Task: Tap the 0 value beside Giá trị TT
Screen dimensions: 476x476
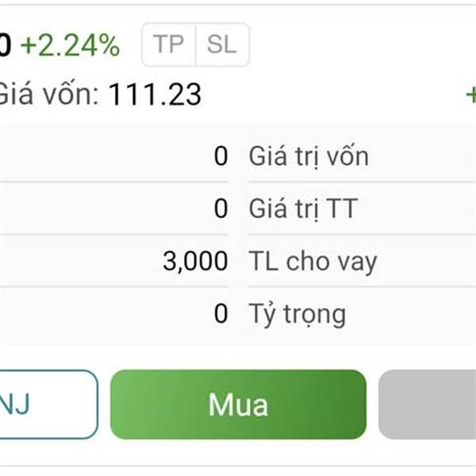Action: 221,209
